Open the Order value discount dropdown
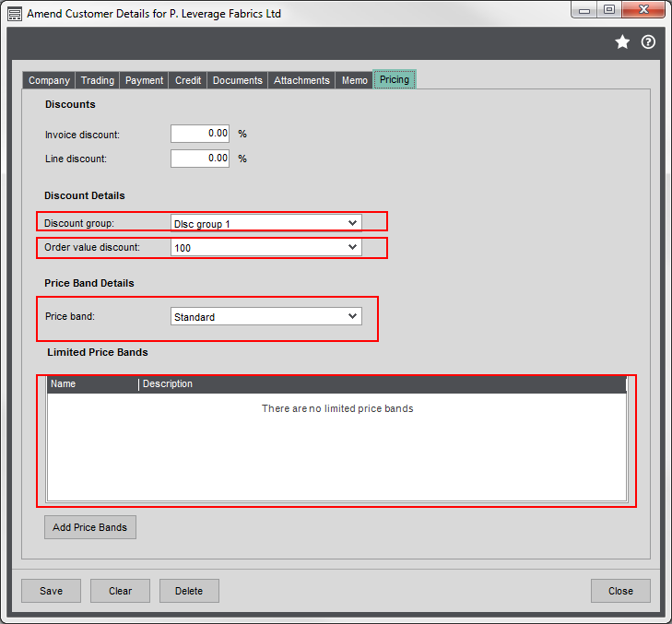Image resolution: width=672 pixels, height=624 pixels. coord(352,247)
